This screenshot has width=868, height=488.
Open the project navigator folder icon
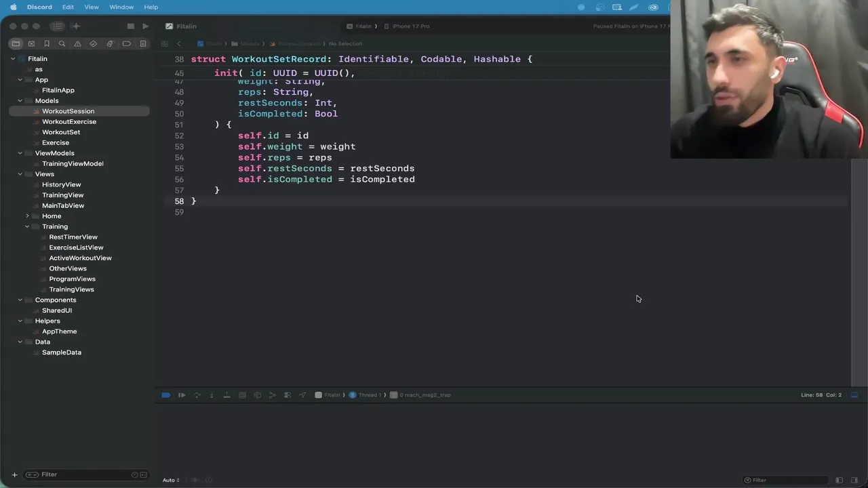coord(16,43)
